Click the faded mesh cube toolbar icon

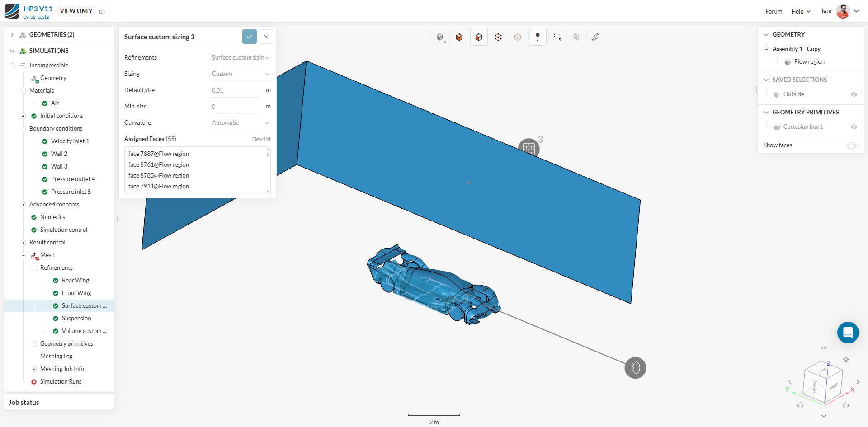576,37
